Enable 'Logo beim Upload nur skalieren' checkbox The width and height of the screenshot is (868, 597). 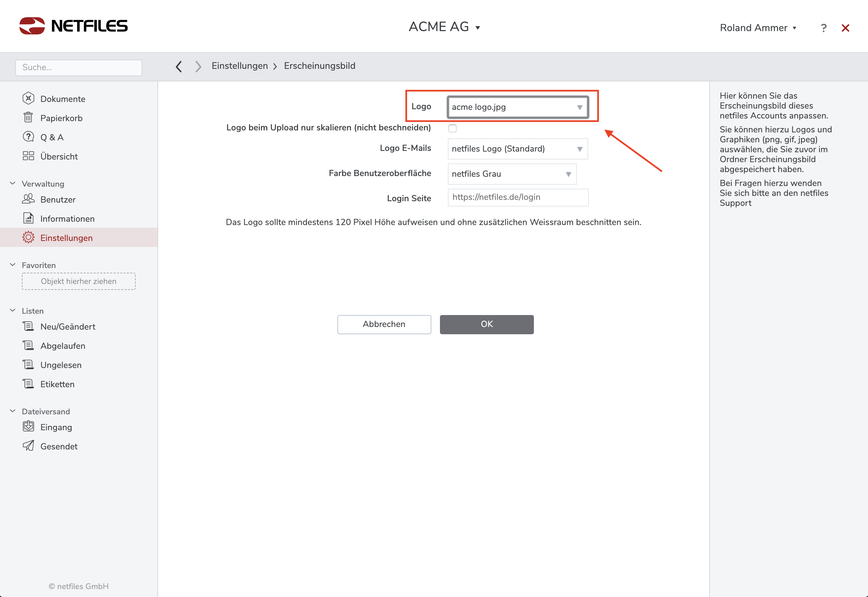pyautogui.click(x=452, y=128)
